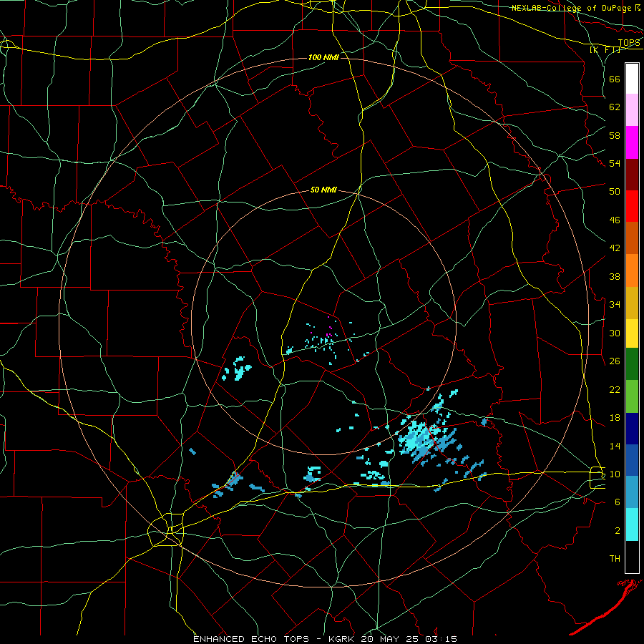Select the navy blue legend swatch
The height and width of the screenshot is (644, 644).
(x=632, y=429)
